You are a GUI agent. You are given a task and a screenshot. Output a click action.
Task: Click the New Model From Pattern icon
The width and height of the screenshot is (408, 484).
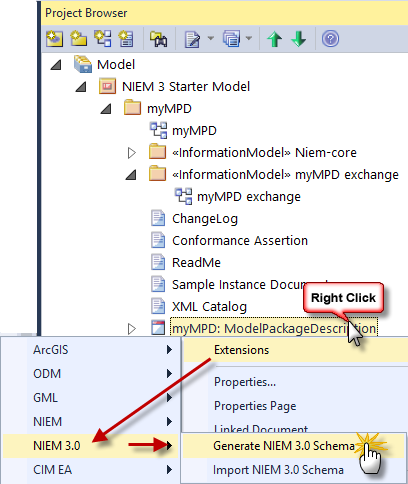[x=54, y=38]
